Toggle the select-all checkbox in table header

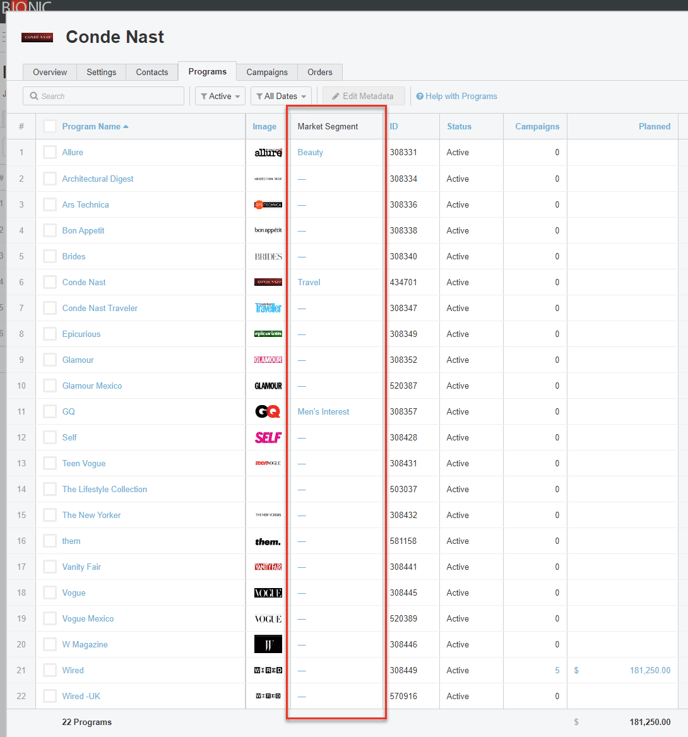(x=50, y=127)
